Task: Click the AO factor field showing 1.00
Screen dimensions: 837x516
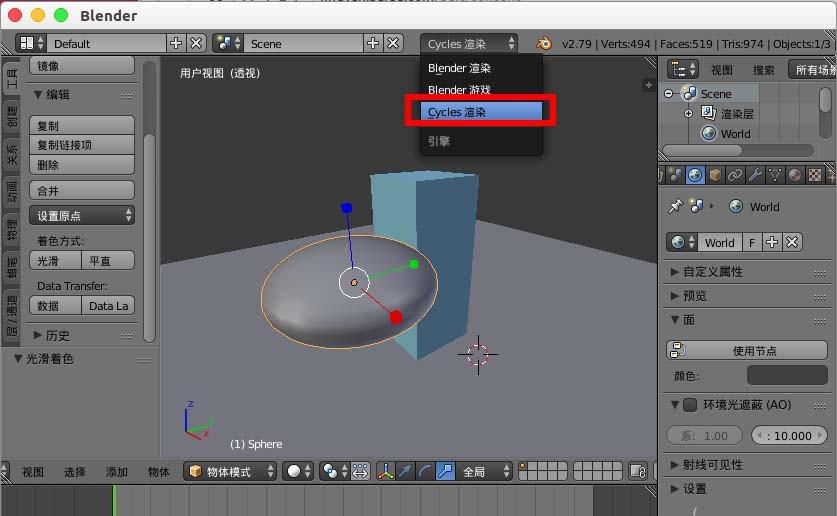Action: click(x=705, y=435)
